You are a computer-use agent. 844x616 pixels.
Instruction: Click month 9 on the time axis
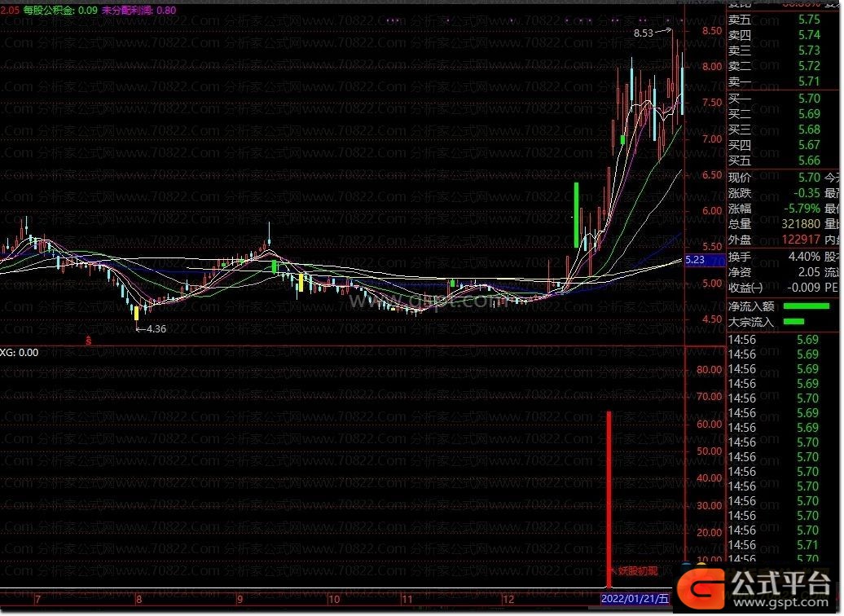click(x=240, y=600)
